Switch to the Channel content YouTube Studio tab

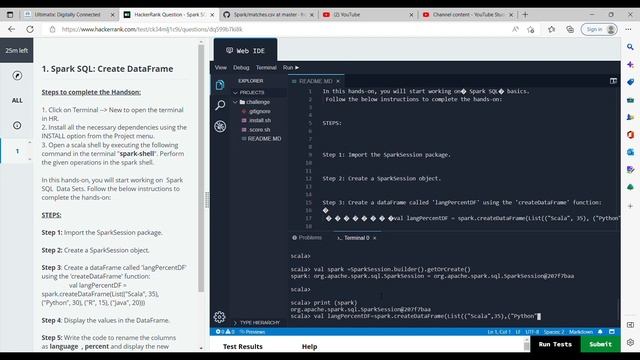(468, 15)
